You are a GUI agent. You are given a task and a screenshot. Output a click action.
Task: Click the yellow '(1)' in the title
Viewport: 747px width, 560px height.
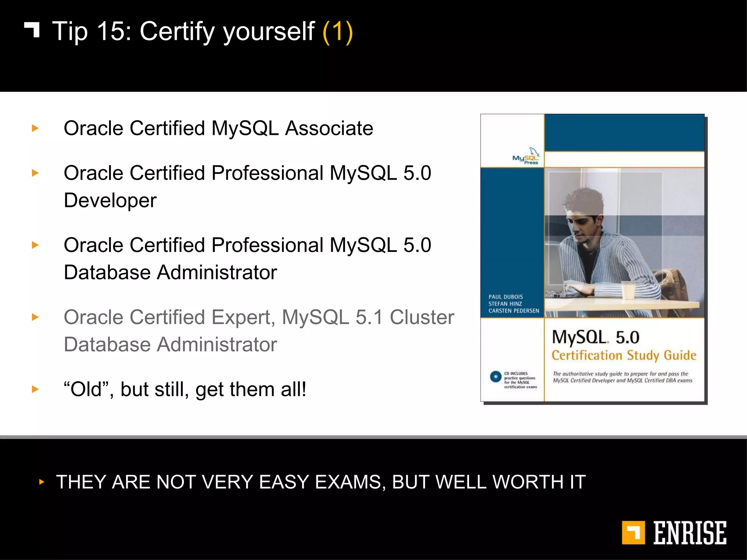click(338, 32)
